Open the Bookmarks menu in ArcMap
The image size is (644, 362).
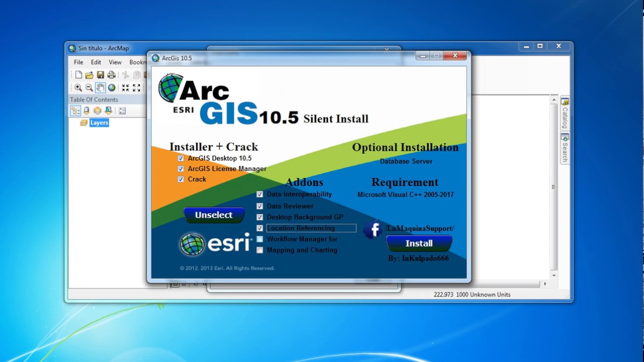coord(138,62)
